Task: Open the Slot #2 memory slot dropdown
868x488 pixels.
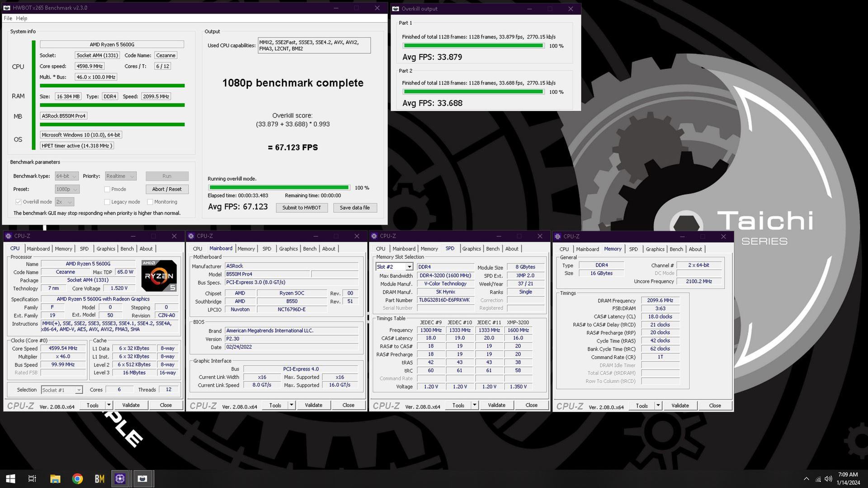Action: coord(394,267)
